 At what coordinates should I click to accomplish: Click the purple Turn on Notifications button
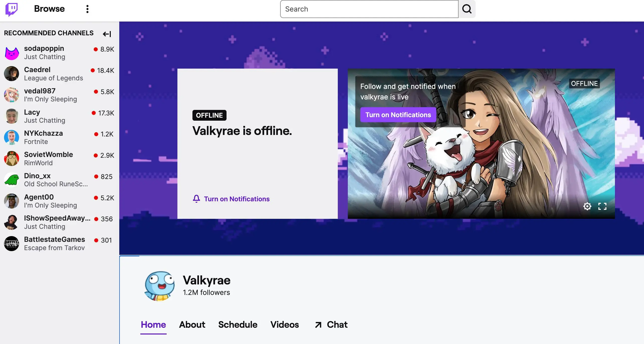[398, 115]
